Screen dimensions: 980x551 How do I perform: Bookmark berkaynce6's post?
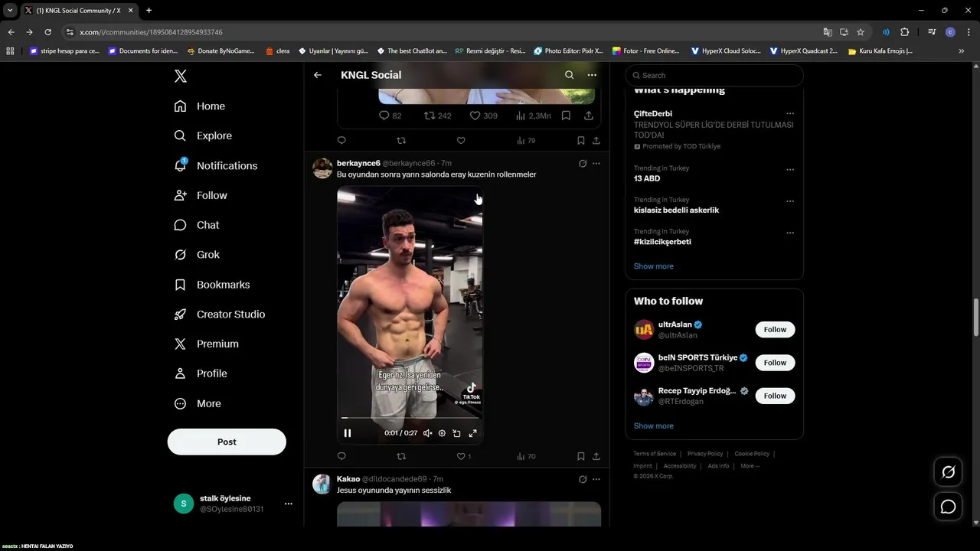[x=581, y=456]
